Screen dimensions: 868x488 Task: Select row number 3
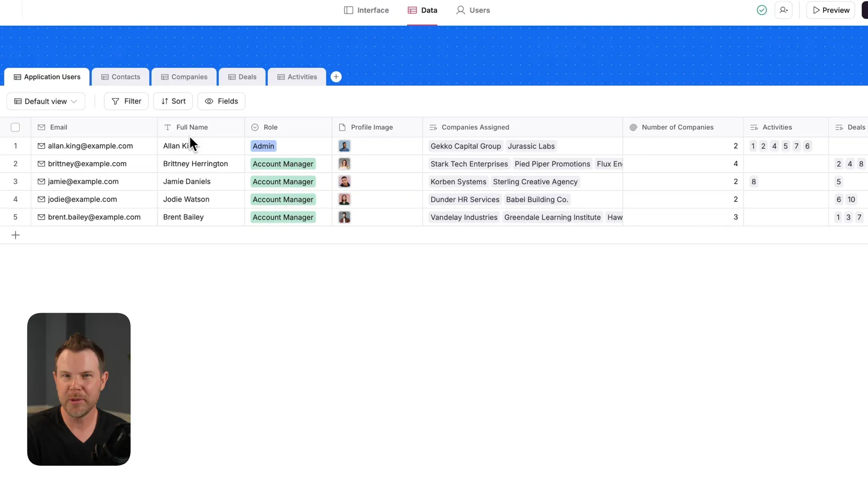click(15, 181)
